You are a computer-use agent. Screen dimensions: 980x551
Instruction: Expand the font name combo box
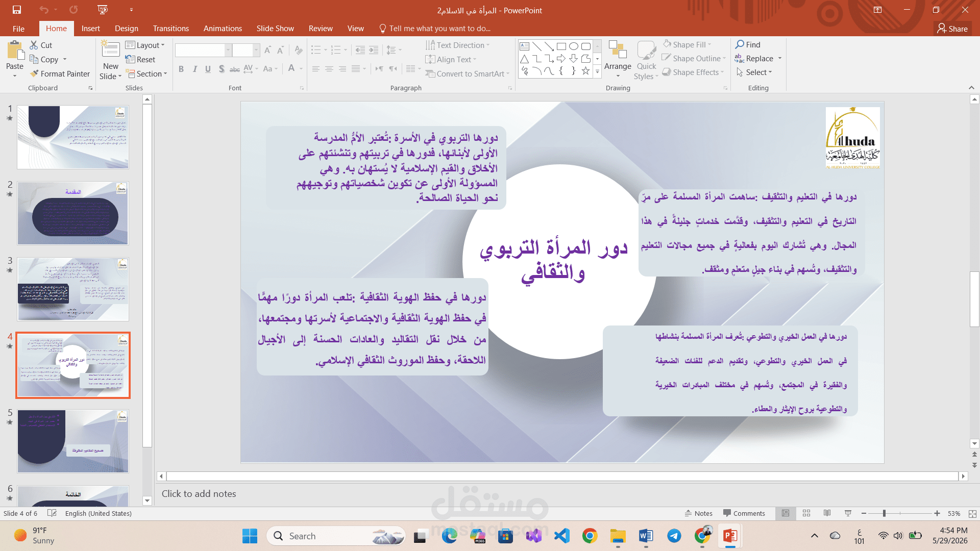[228, 50]
